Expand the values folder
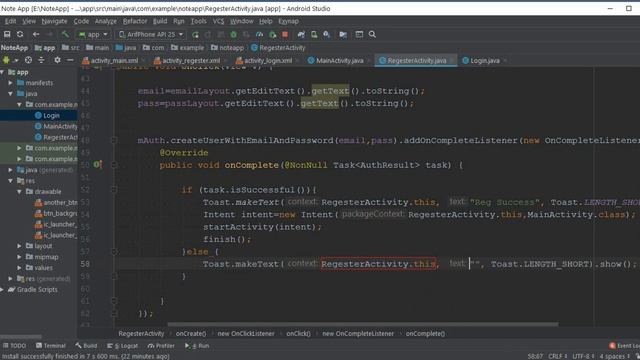Screen dimensions: 640x360 (19, 268)
